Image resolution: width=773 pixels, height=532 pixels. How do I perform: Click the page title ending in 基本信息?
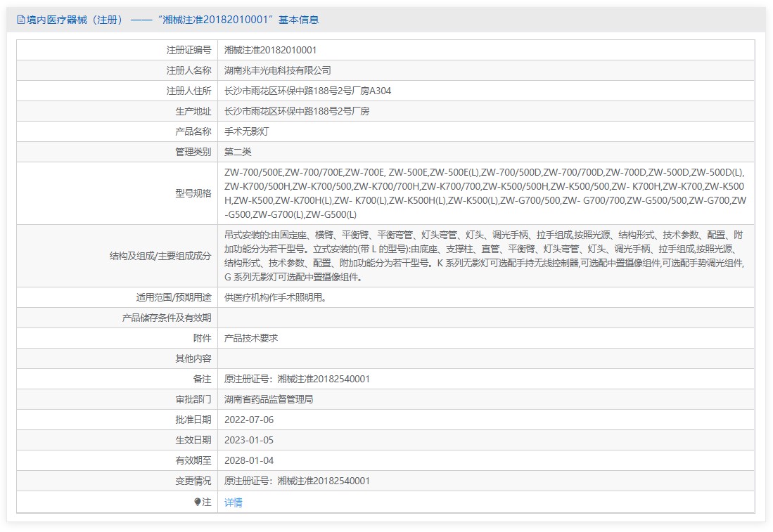pyautogui.click(x=172, y=20)
